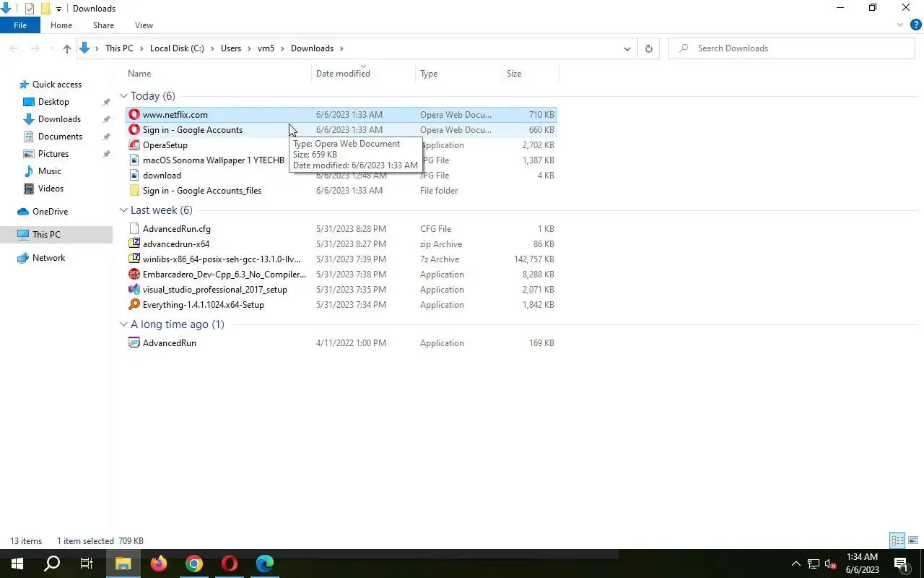Collapse the A long time ago group
The image size is (924, 578).
click(123, 324)
